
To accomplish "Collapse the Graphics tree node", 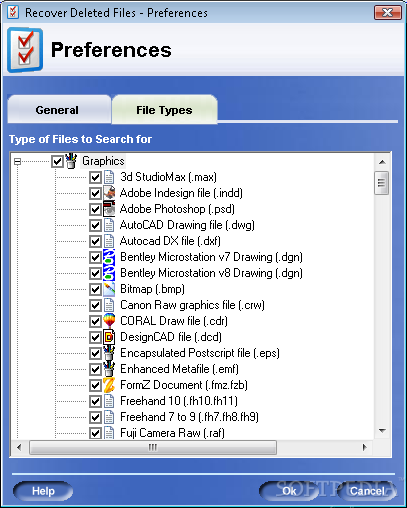I will click(17, 162).
